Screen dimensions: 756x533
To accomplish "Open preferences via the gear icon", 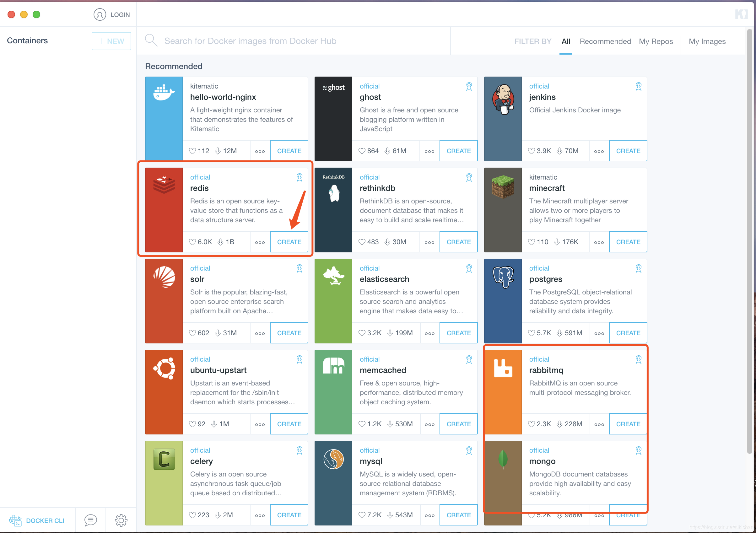I will 121,520.
